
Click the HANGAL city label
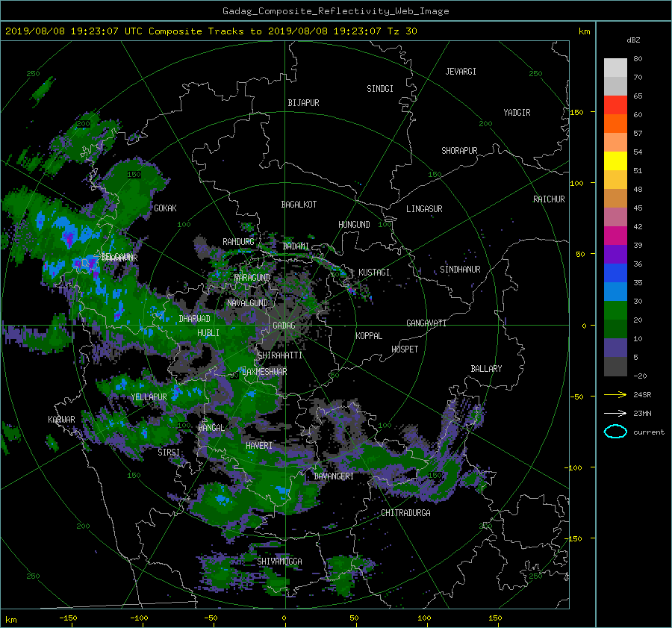pyautogui.click(x=211, y=428)
